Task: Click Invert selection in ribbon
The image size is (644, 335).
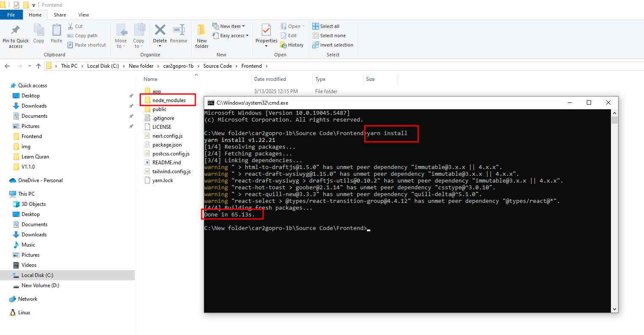Action: [333, 45]
